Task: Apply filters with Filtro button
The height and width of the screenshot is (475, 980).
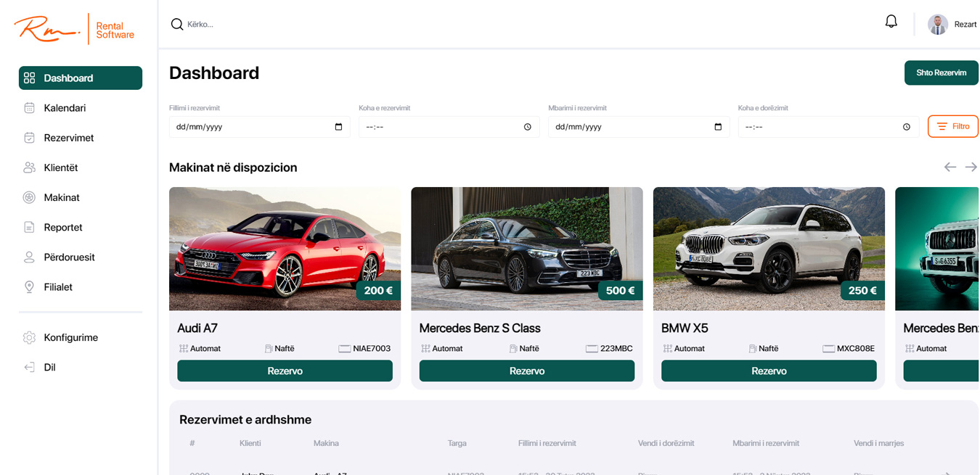Action: click(x=952, y=126)
